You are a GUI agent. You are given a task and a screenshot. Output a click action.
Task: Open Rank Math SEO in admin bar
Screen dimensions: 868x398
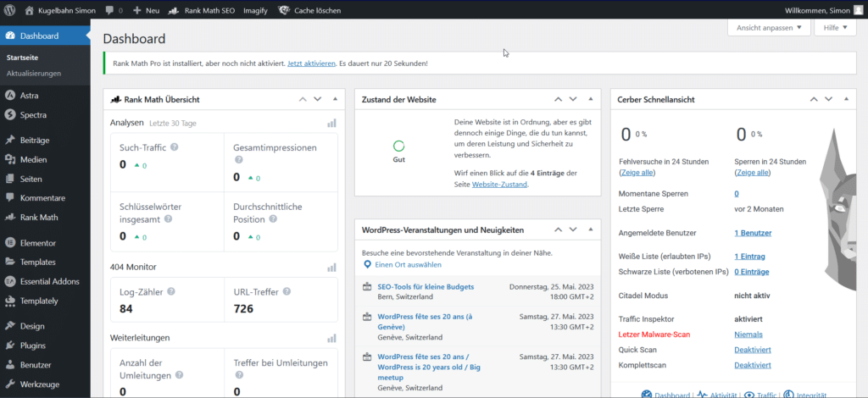(200, 10)
